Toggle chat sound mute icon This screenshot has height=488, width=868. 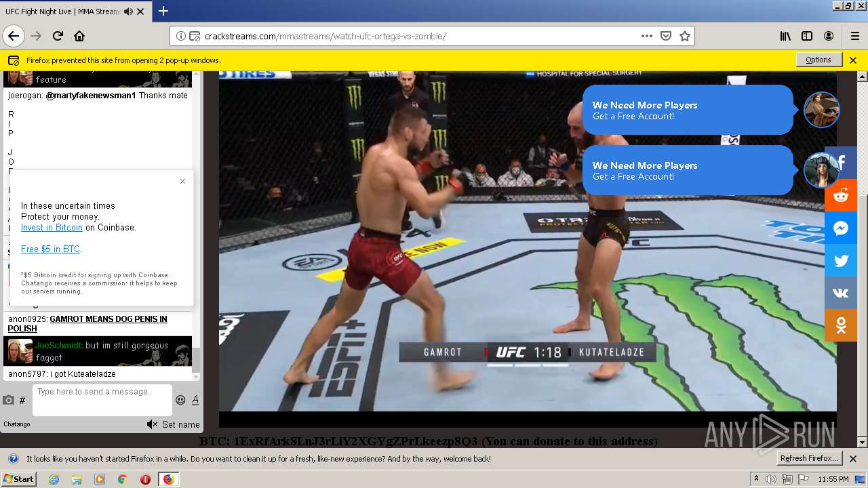point(152,424)
